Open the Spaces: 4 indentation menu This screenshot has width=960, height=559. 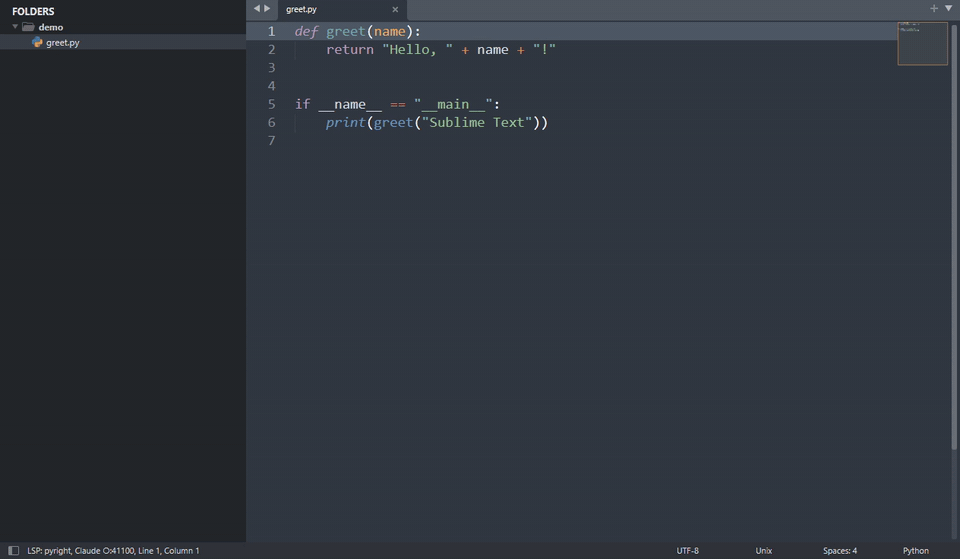tap(840, 550)
